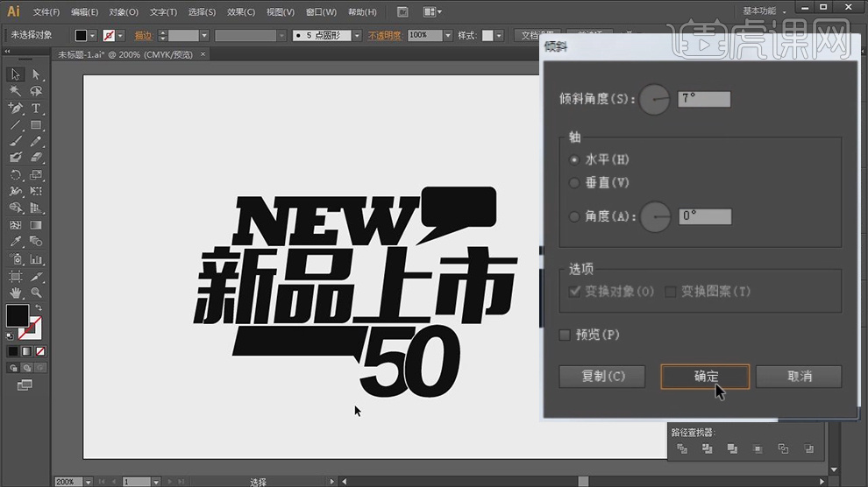
Task: Click the 倾斜角度 input field showing 7°
Action: (x=703, y=99)
